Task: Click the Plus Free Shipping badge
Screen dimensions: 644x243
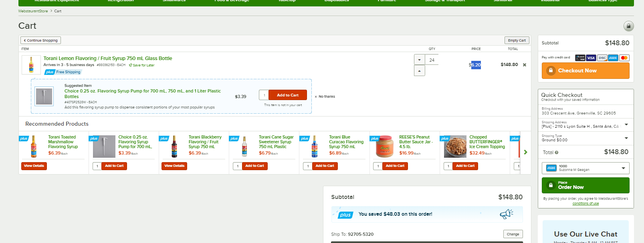Action: [x=63, y=72]
